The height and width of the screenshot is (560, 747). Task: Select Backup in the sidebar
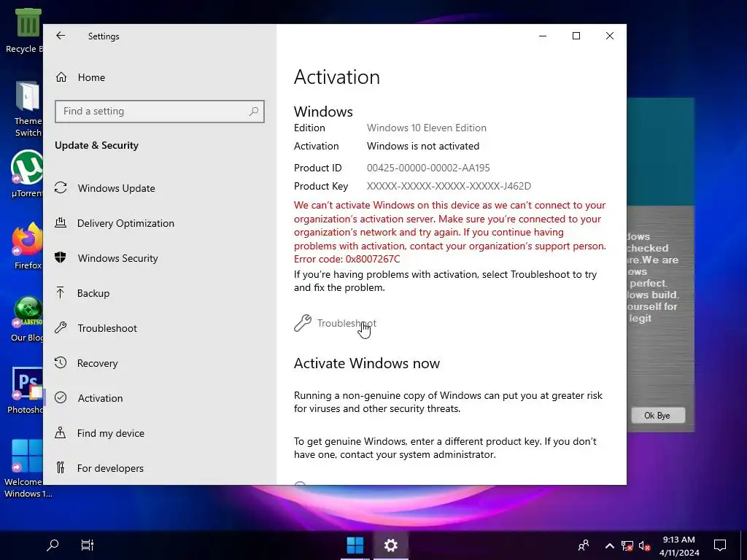[93, 293]
